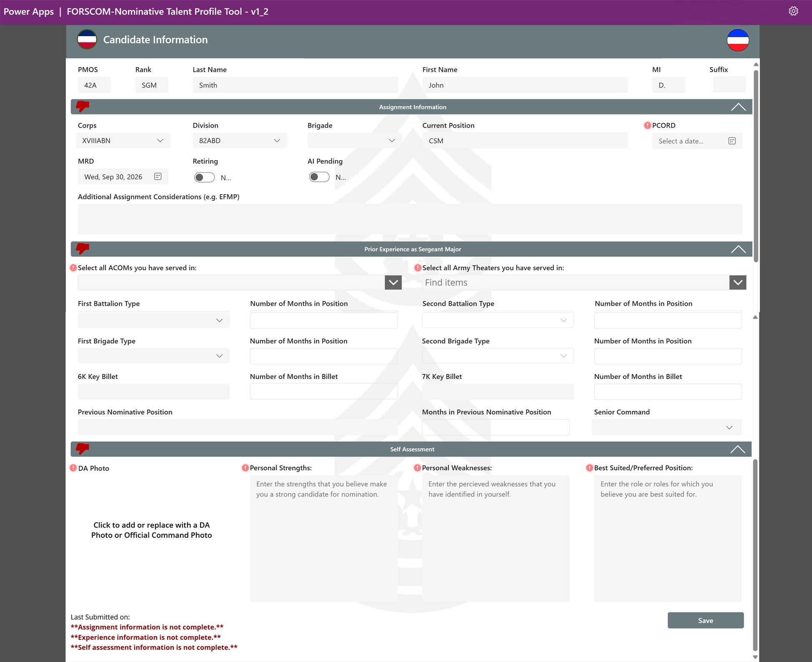The height and width of the screenshot is (662, 812).
Task: Click the thumbs-down icon on Assignment Information
Action: (x=83, y=106)
